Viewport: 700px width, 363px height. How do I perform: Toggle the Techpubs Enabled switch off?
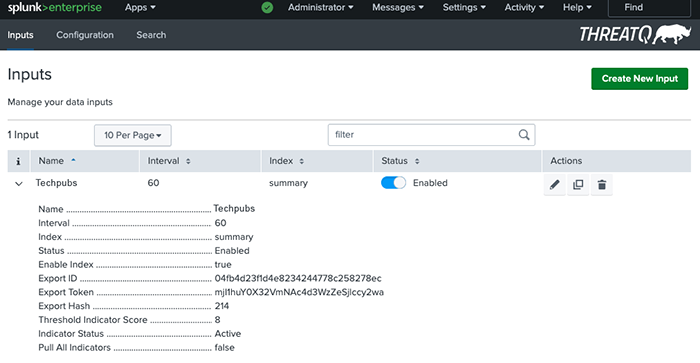tap(393, 183)
